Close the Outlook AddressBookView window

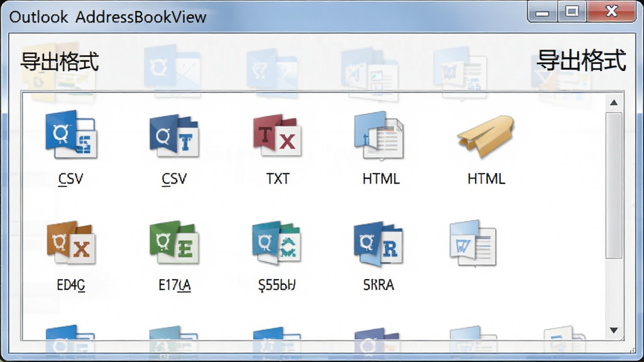click(611, 11)
